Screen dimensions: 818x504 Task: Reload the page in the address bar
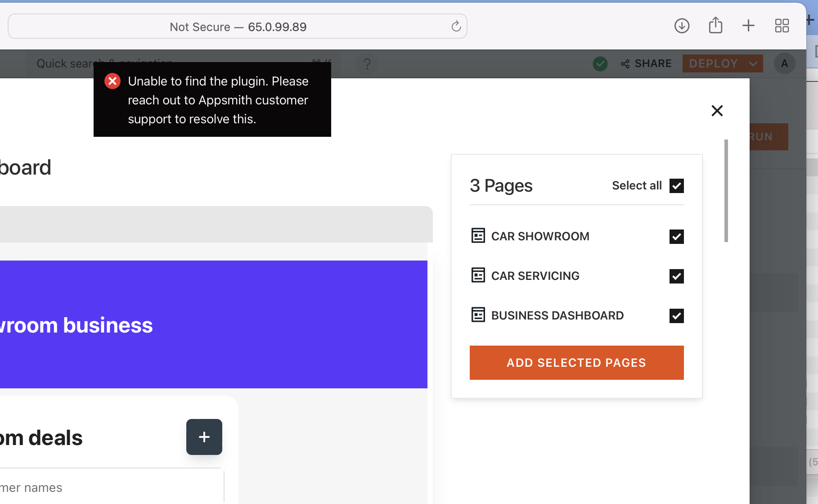click(456, 27)
